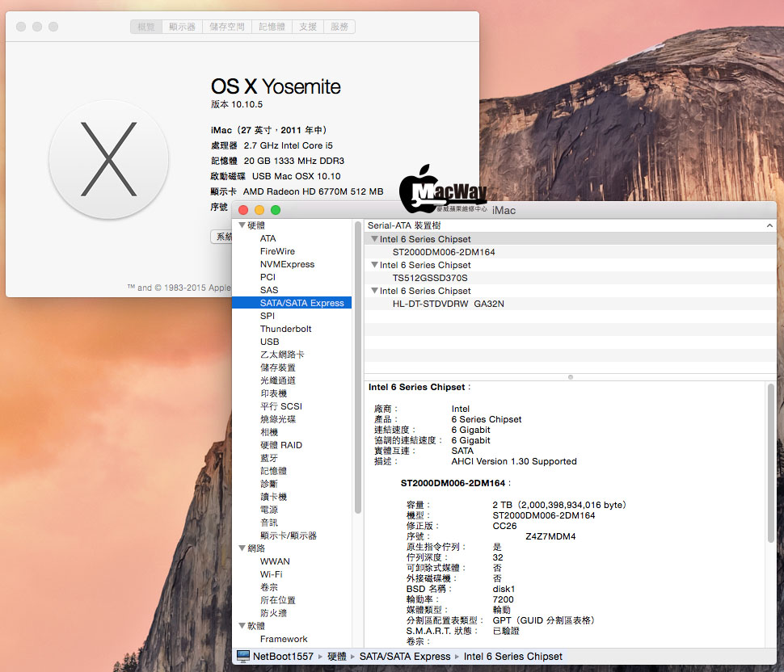The image size is (784, 672).
Task: Select USB in the sidebar
Action: (269, 342)
